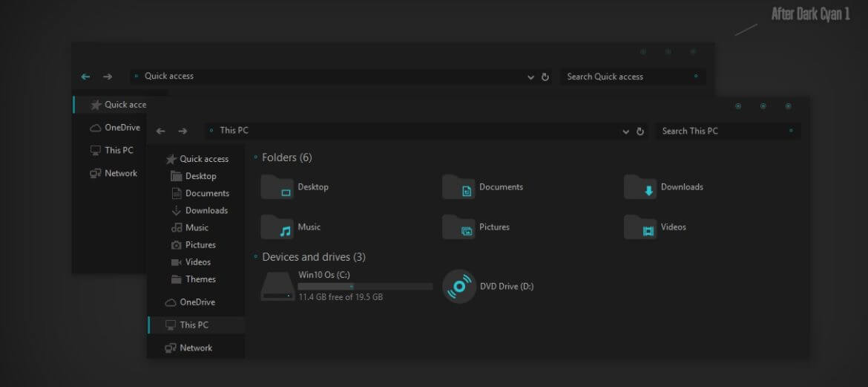Select Network in the back window sidebar
Viewport: 868px width, 387px height.
pos(114,174)
